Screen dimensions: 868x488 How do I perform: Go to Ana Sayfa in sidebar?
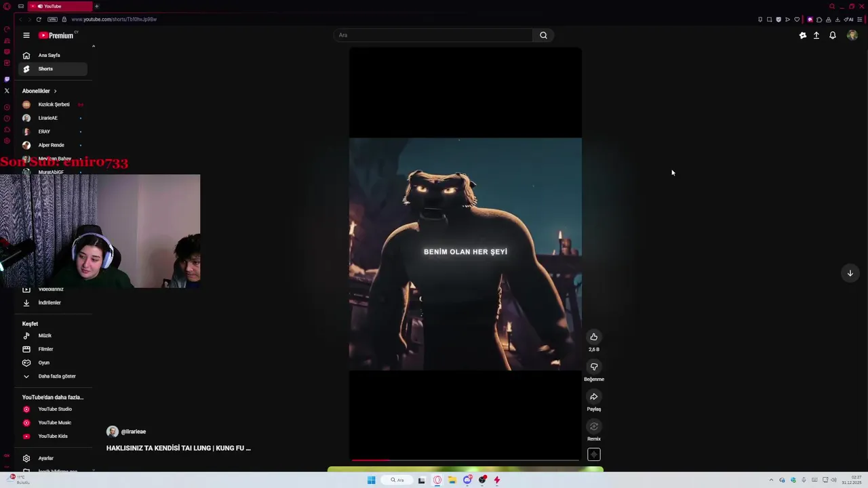coord(53,55)
